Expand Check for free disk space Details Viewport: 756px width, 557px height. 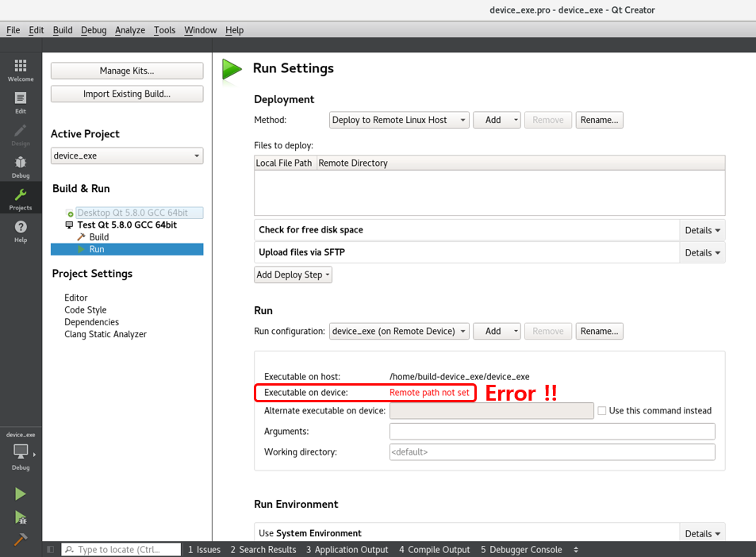point(702,231)
